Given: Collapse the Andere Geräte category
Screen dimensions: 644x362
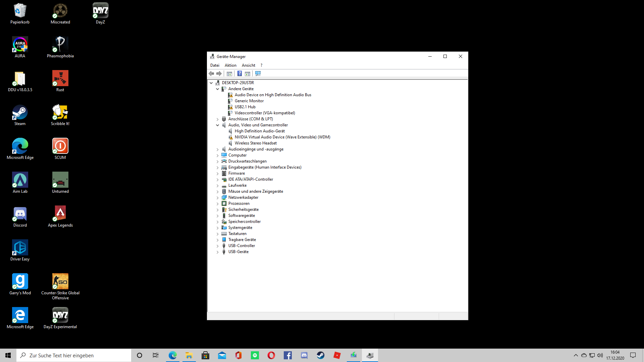Looking at the screenshot, I should pos(218,89).
